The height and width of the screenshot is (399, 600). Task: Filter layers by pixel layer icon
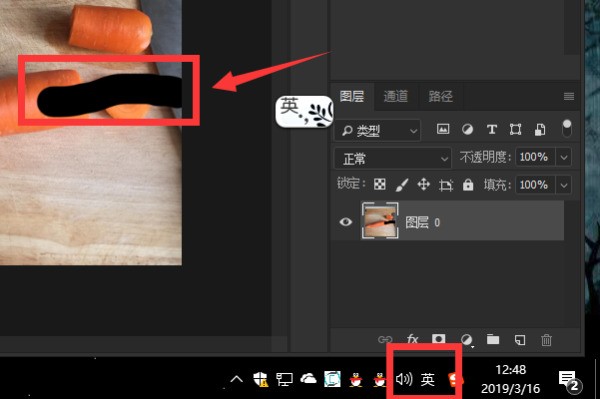click(x=443, y=129)
